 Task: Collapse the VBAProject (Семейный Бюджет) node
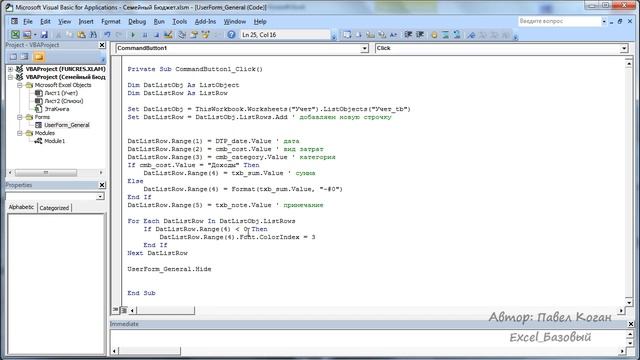click(10, 77)
